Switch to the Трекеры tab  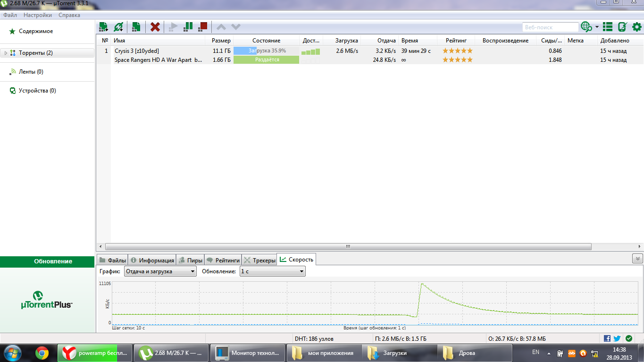pyautogui.click(x=259, y=260)
